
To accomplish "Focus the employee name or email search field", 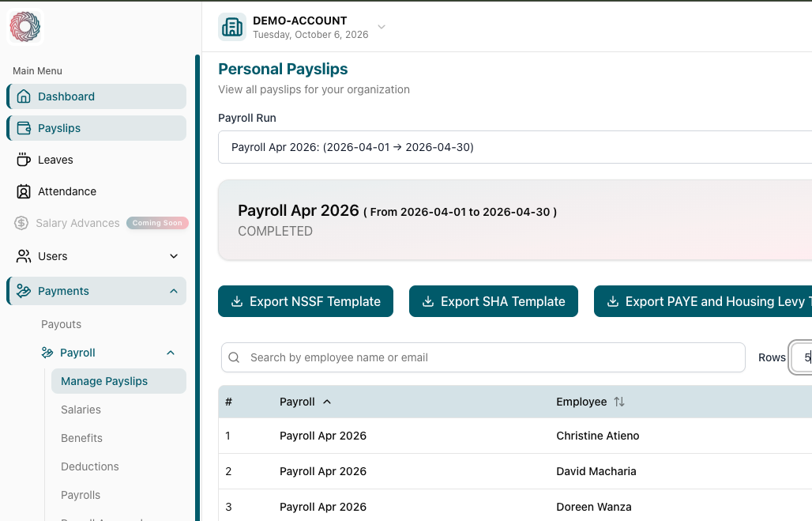I will [x=483, y=357].
